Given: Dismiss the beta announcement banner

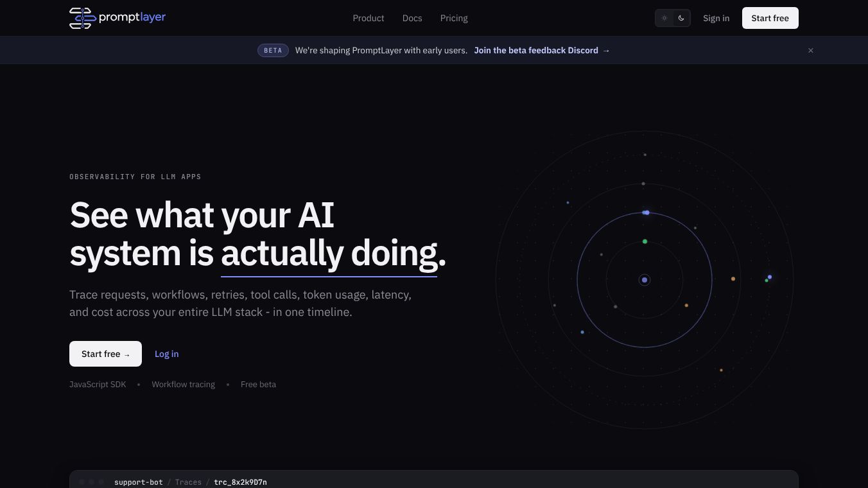Looking at the screenshot, I should 811,50.
